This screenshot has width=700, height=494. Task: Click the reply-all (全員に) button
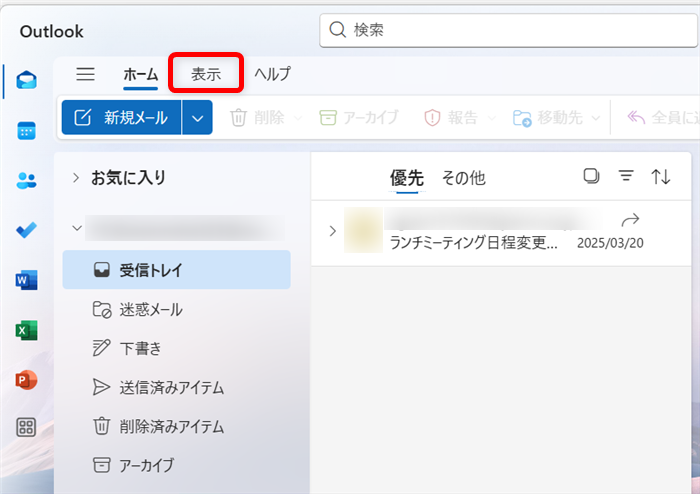[x=663, y=118]
